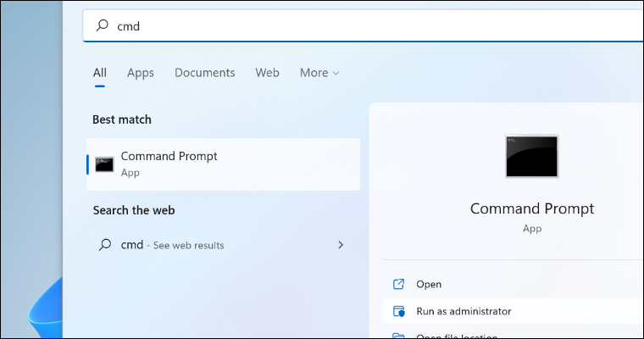This screenshot has width=644, height=339.
Task: Click the Open icon in details pane
Action: point(399,284)
